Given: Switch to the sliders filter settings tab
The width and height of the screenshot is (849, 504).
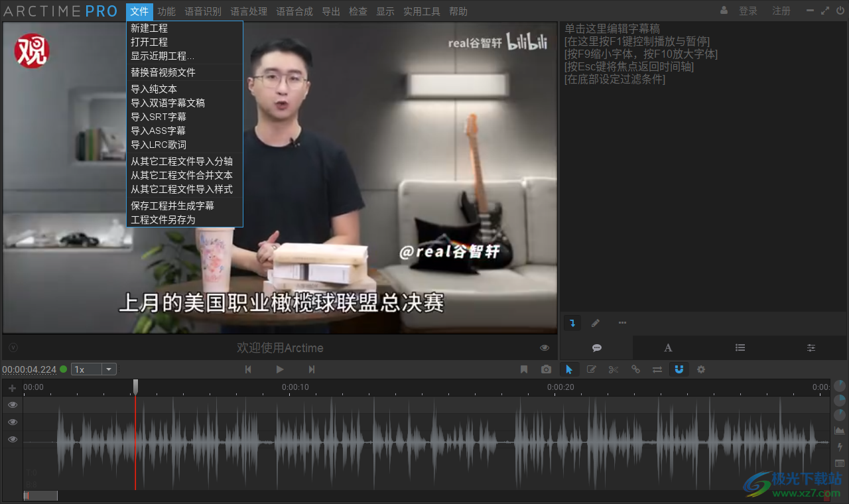Looking at the screenshot, I should (x=811, y=347).
